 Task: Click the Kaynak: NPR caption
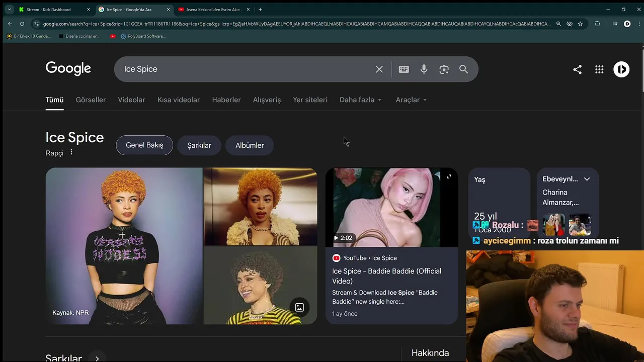point(70,313)
